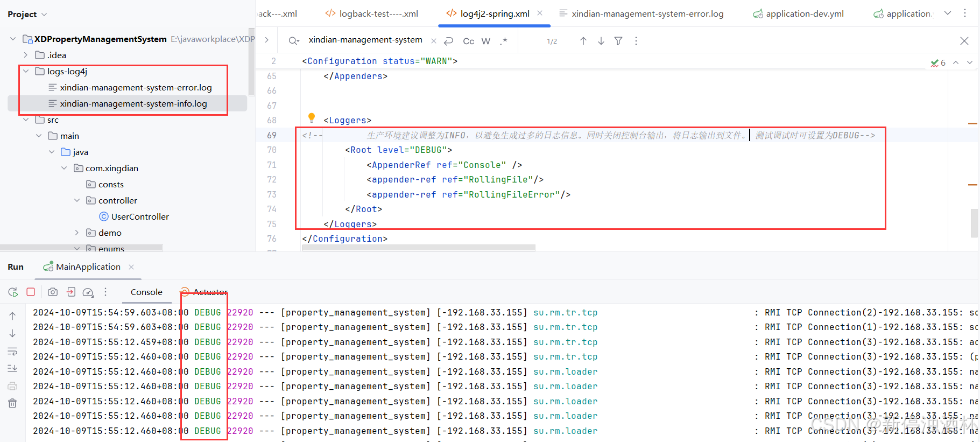Click the down arrow in console gutter
The width and height of the screenshot is (980, 442).
click(x=12, y=334)
